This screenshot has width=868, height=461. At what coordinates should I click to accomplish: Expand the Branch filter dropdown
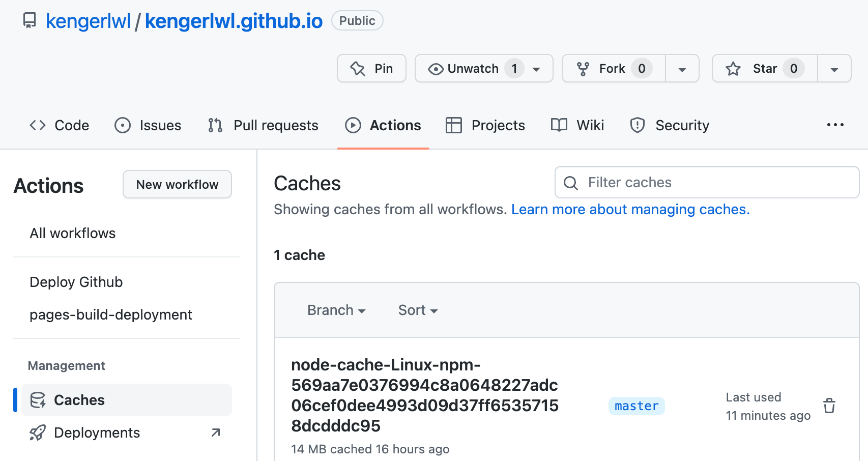tap(336, 310)
